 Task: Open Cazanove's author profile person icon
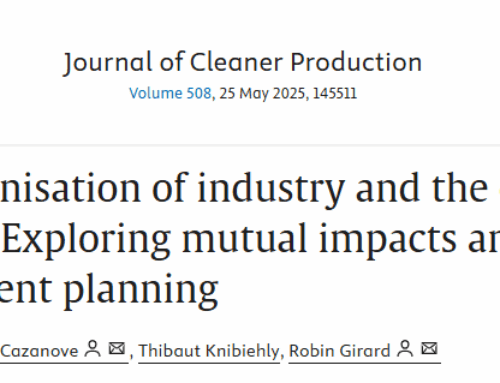click(x=93, y=349)
